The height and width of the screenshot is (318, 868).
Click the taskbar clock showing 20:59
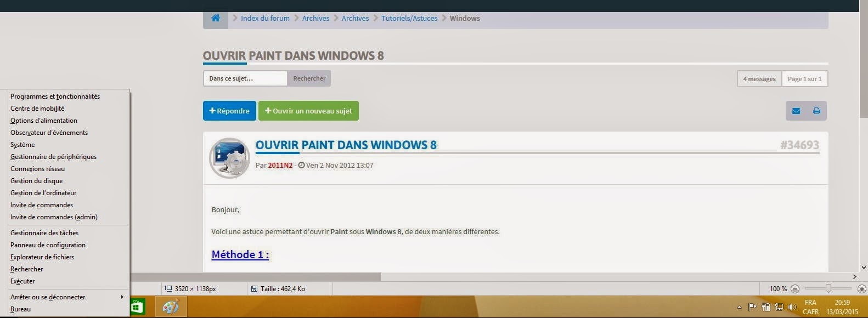842,307
